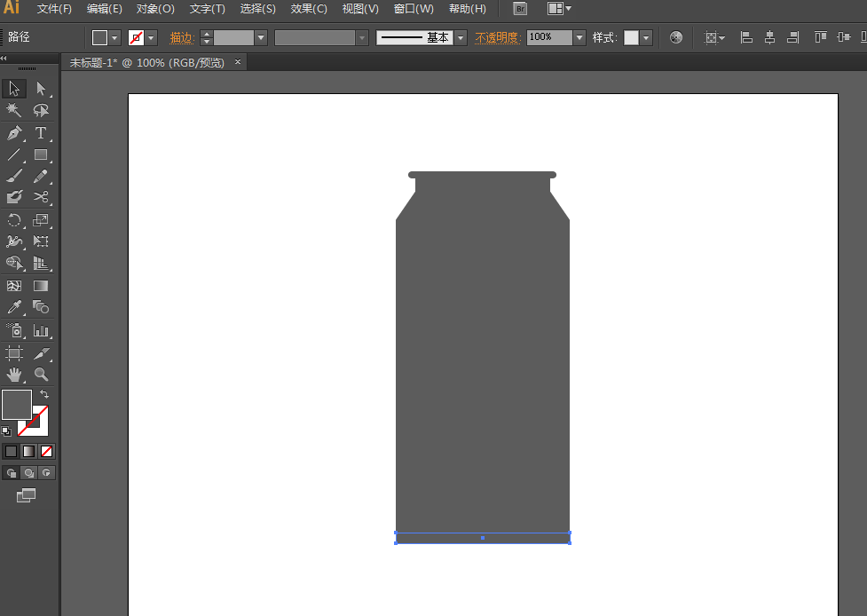Select the Magic Wand tool
867x616 pixels.
pyautogui.click(x=14, y=110)
